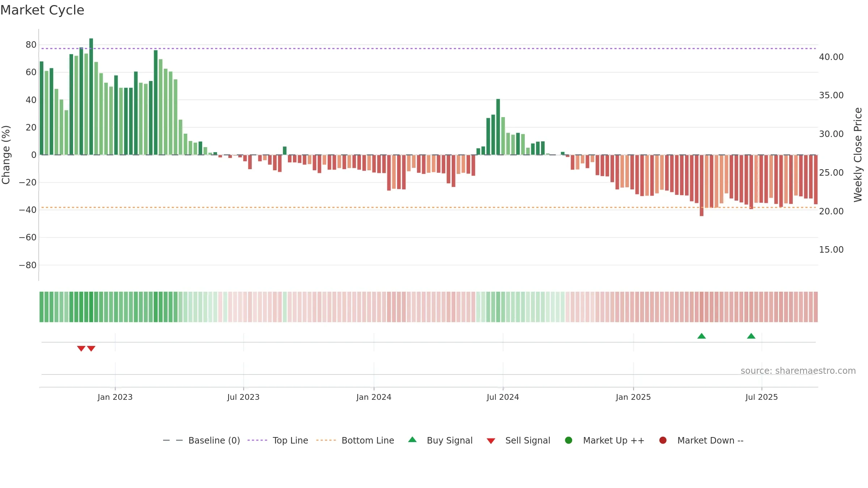Click the purple Top Line legend swatch
868x488 pixels.
point(257,440)
